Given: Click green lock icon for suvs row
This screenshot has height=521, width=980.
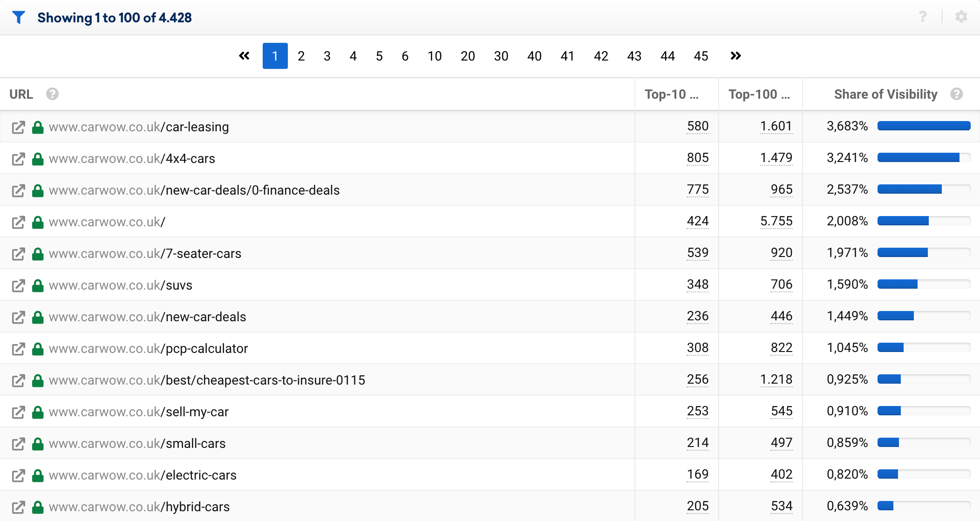Looking at the screenshot, I should (x=38, y=285).
